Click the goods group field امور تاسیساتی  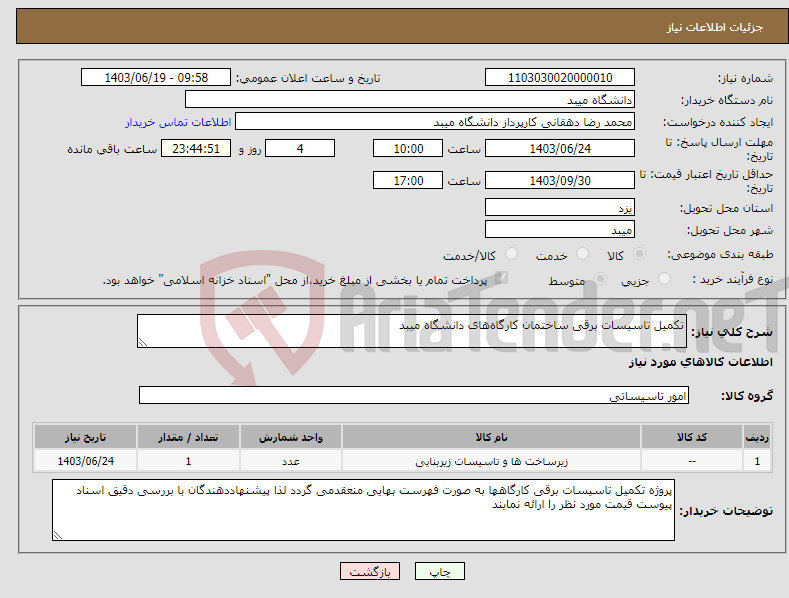(414, 396)
